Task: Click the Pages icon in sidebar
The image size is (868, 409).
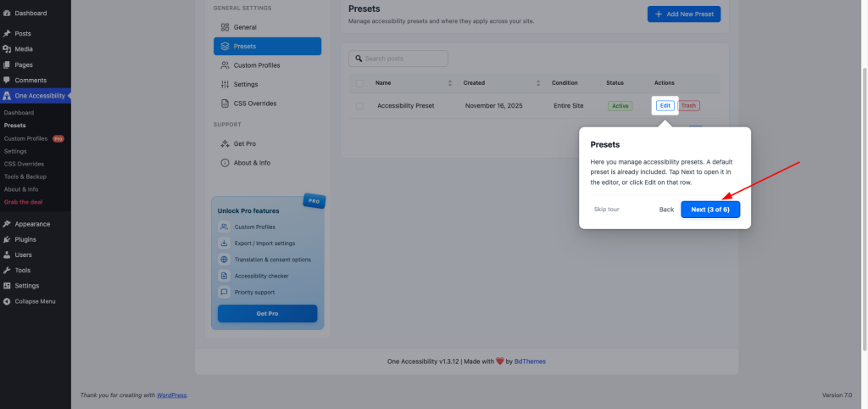Action: point(7,64)
